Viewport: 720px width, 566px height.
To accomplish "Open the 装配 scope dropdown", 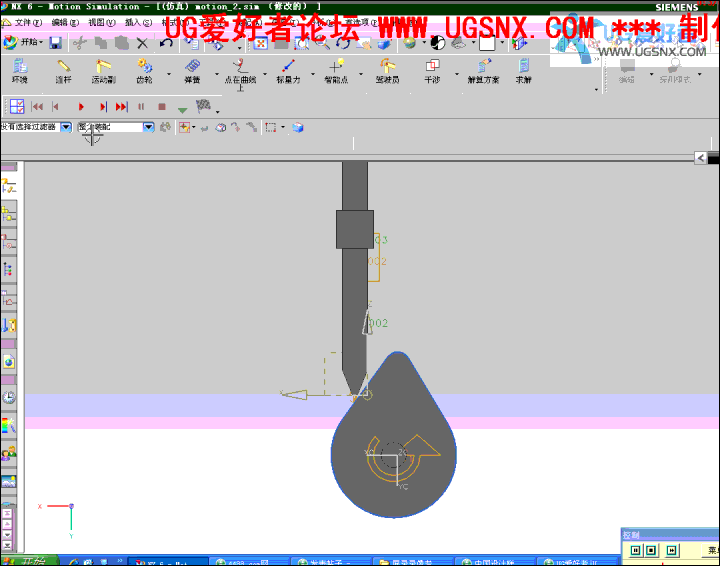I will click(x=148, y=127).
